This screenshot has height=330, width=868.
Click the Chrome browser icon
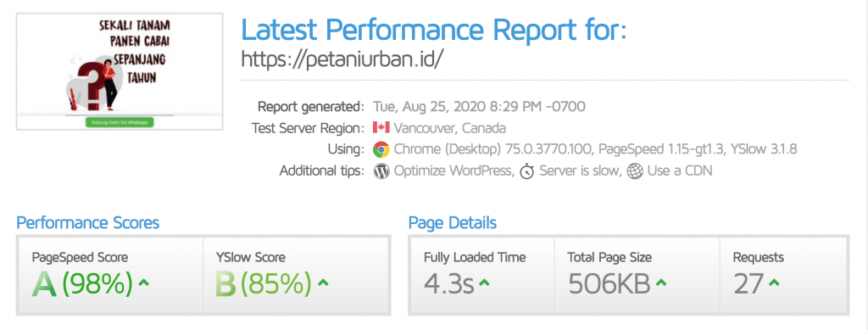pyautogui.click(x=381, y=149)
